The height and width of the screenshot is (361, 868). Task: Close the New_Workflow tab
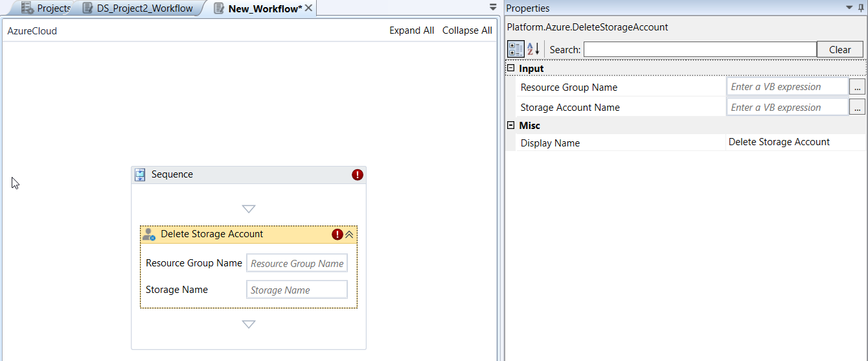tap(309, 8)
